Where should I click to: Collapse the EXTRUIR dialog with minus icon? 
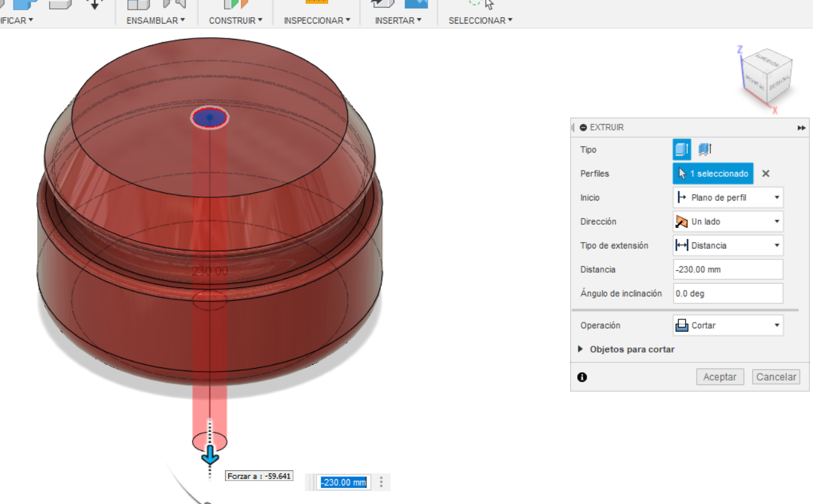click(583, 128)
